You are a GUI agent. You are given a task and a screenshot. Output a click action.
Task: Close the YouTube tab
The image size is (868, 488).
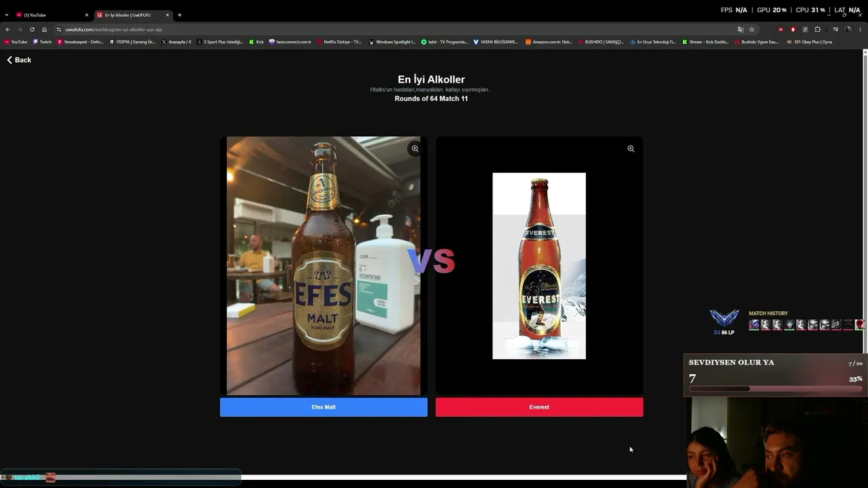click(86, 15)
